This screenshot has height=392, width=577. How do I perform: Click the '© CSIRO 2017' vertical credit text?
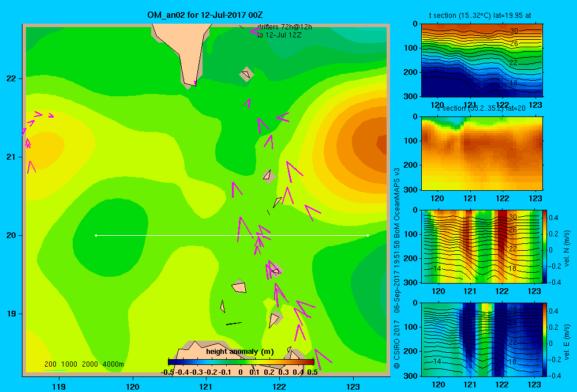click(x=397, y=343)
